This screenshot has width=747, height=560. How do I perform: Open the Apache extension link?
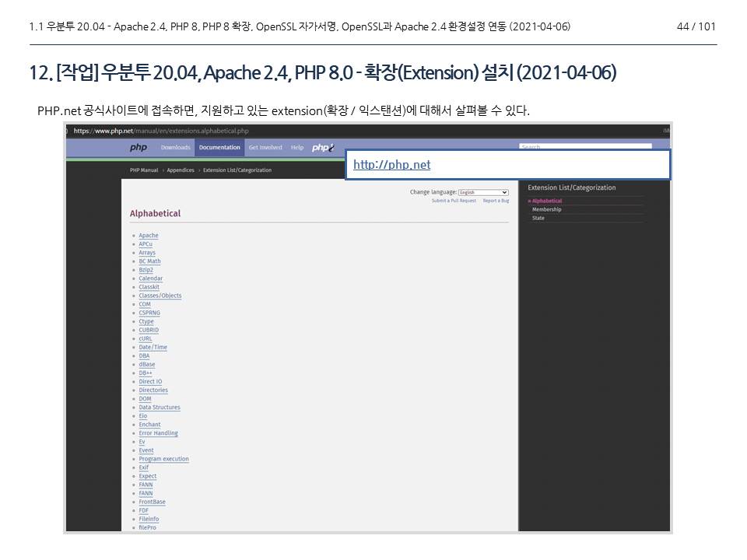pyautogui.click(x=149, y=235)
